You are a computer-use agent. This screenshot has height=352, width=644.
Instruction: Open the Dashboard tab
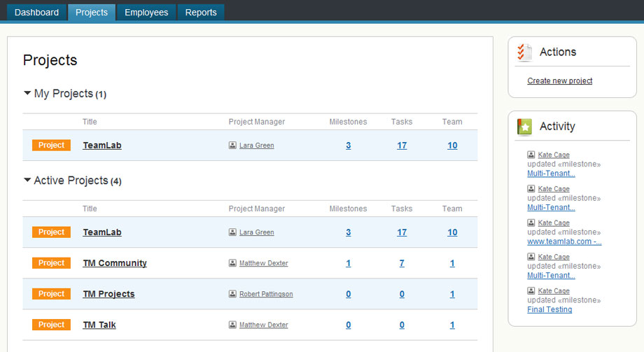click(36, 13)
